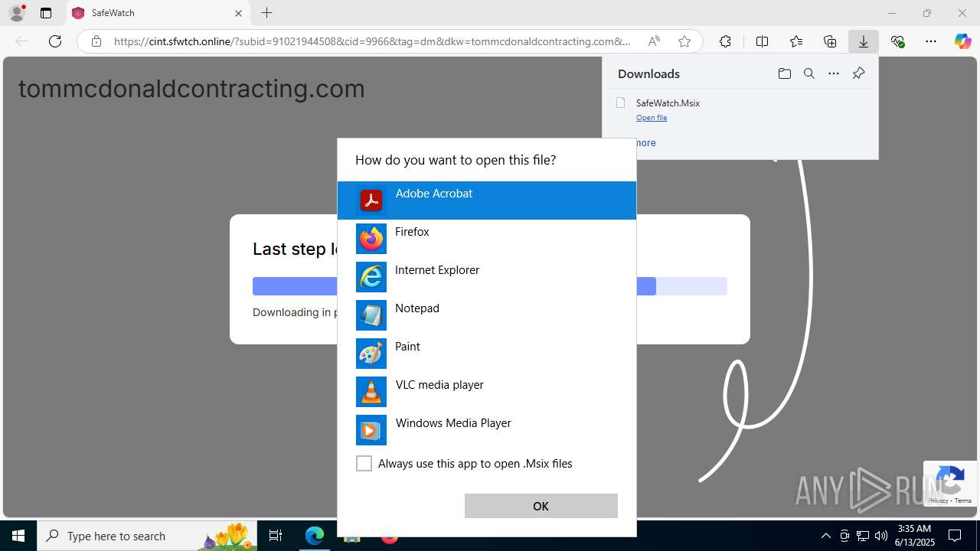
Task: Pin the Downloads panel
Action: [x=858, y=73]
